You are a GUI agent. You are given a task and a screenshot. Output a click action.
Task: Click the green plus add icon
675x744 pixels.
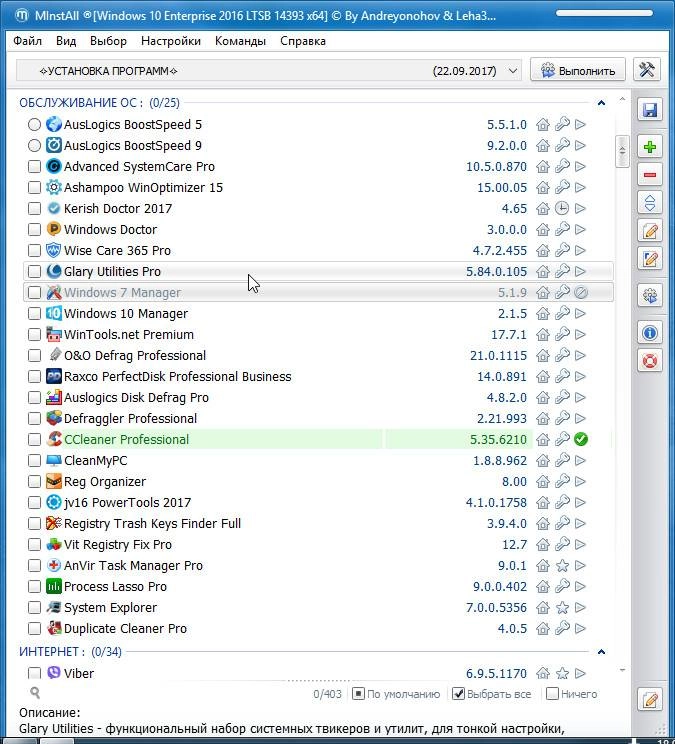649,147
